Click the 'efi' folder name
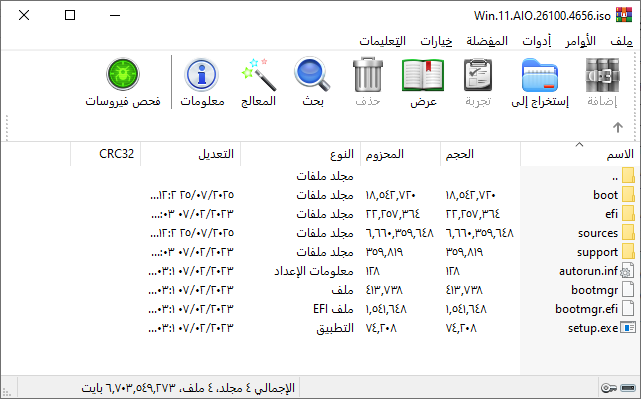This screenshot has height=399, width=641. tap(612, 213)
